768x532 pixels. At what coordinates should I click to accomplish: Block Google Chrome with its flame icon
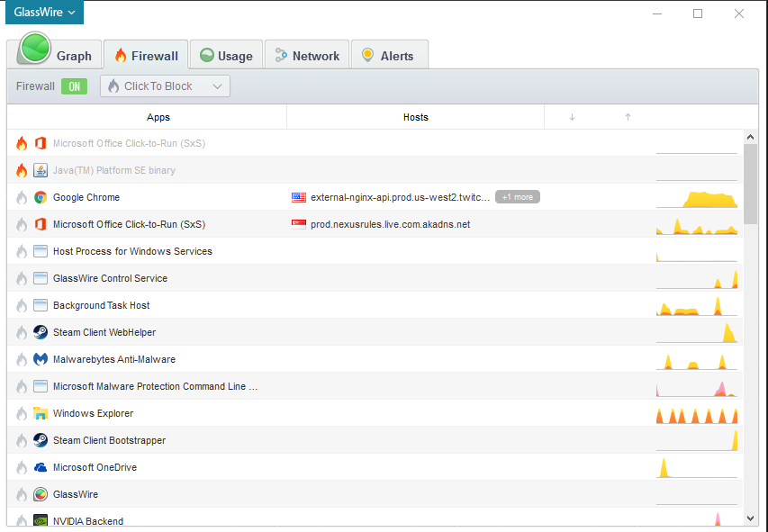[x=22, y=197]
